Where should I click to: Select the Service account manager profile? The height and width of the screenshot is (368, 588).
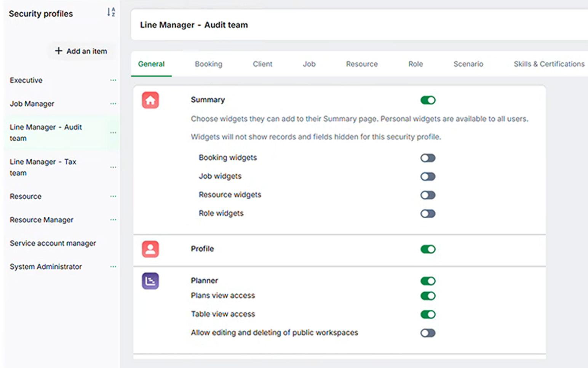tap(53, 243)
